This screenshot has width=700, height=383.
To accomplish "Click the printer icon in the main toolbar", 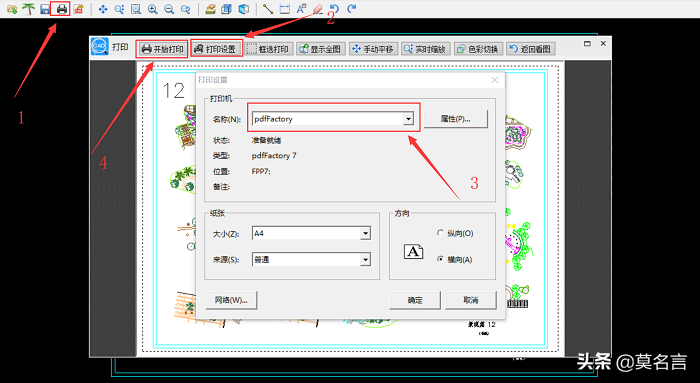I will (x=62, y=9).
